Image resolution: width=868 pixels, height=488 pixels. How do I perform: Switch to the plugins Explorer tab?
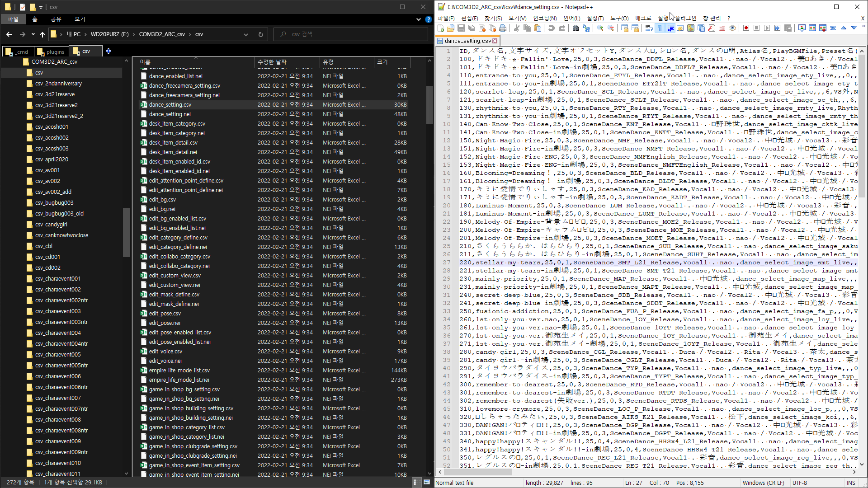pos(51,52)
